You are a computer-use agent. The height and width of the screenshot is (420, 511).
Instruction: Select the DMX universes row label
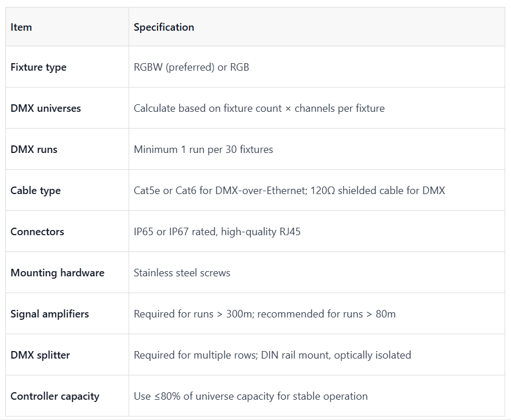point(46,108)
